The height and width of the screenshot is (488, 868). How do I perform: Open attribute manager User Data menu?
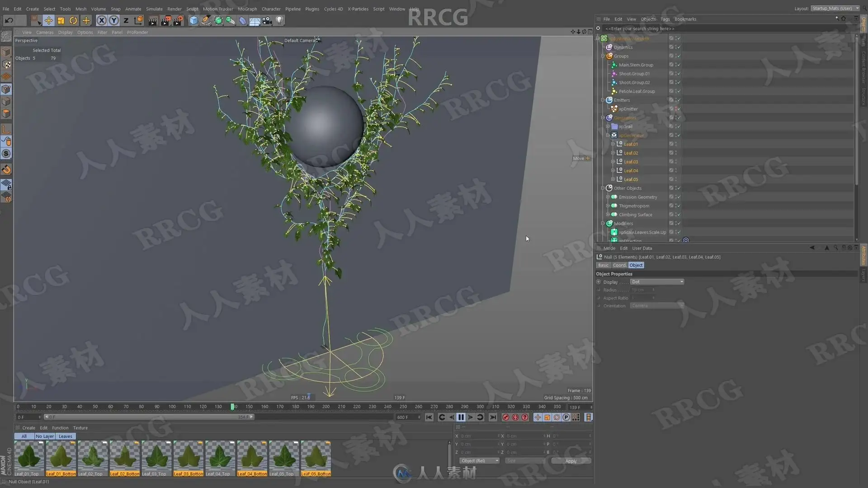pyautogui.click(x=642, y=248)
